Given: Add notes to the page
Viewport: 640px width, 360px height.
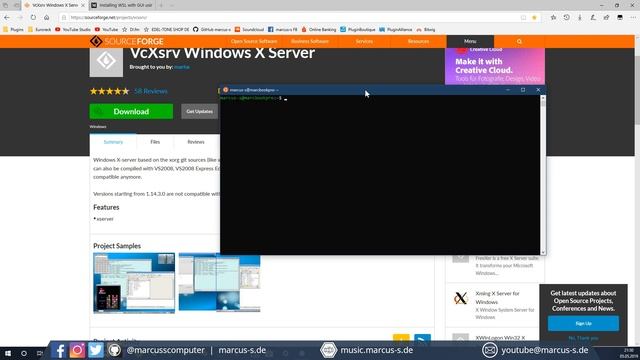Looking at the screenshot, I should pos(593,18).
